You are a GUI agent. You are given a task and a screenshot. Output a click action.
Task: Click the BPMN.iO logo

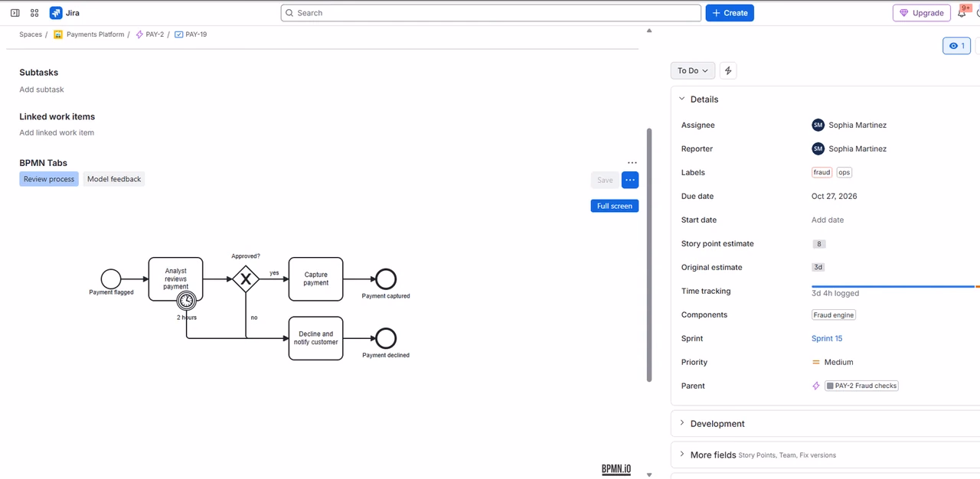(x=616, y=469)
